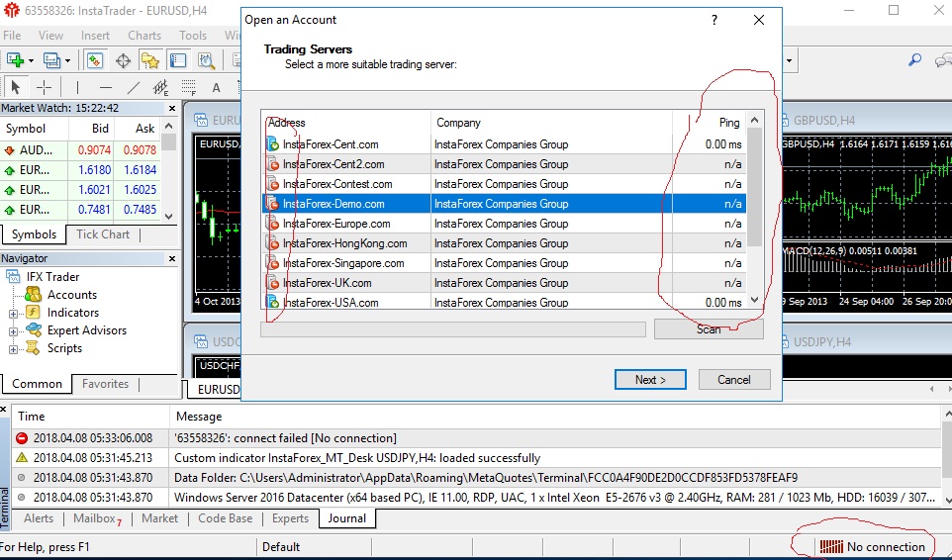Viewport: 952px width, 560px height.
Task: Click the server icon beside InstaForex-USA.com
Action: [273, 302]
